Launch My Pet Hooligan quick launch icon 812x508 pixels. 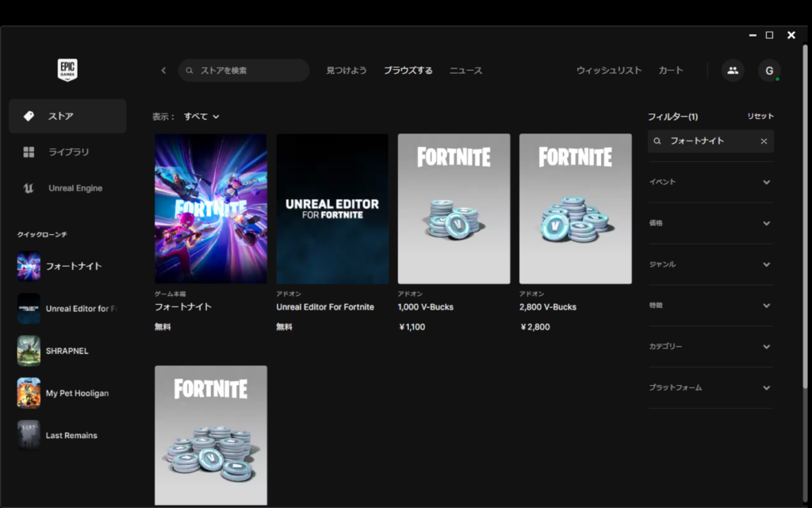[x=29, y=393]
